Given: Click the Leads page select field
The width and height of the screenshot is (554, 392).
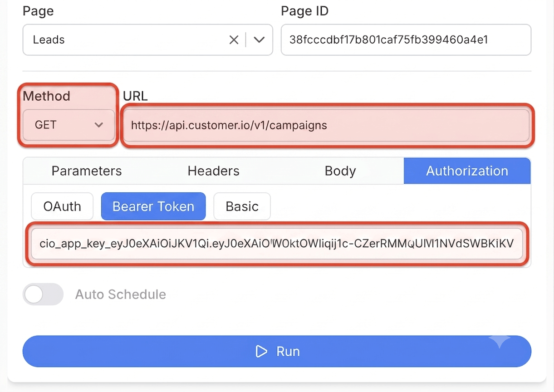Looking at the screenshot, I should point(147,40).
